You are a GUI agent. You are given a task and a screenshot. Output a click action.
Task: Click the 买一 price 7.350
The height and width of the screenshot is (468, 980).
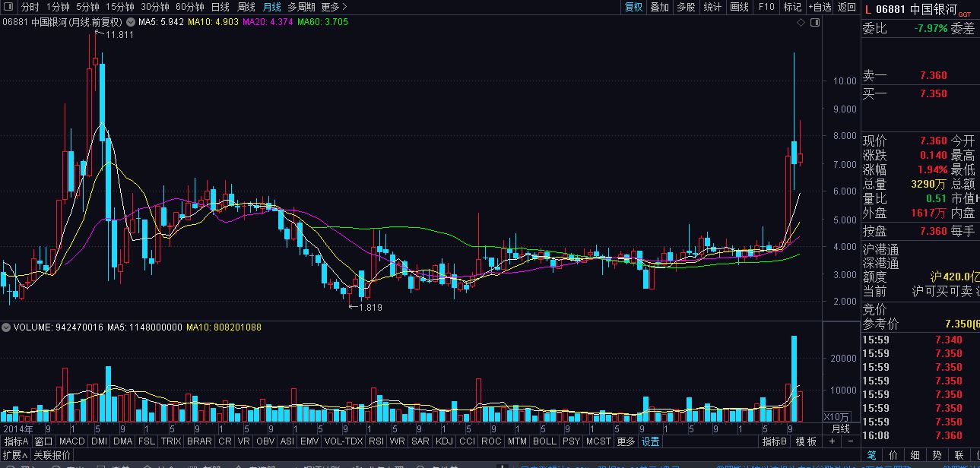click(933, 93)
